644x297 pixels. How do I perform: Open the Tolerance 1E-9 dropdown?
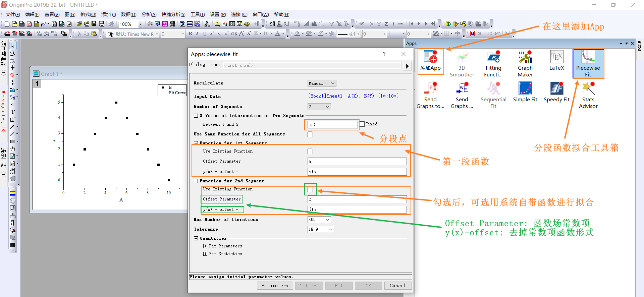pos(321,229)
